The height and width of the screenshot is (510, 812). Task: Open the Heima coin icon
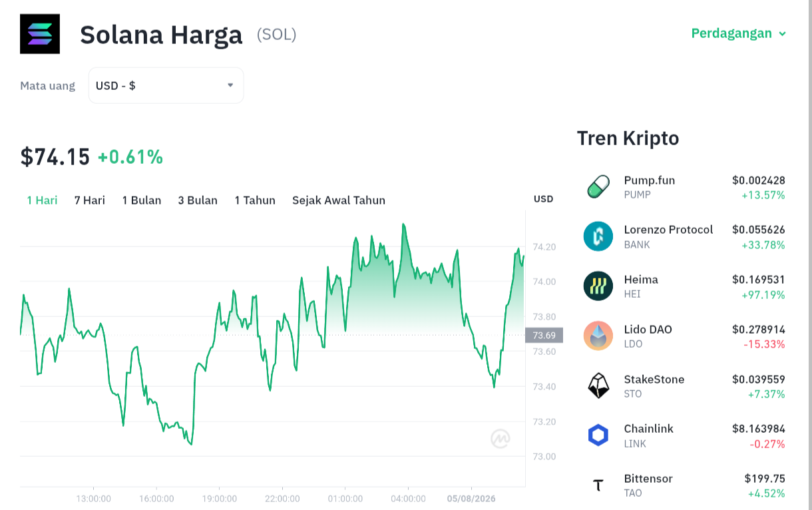click(x=598, y=286)
